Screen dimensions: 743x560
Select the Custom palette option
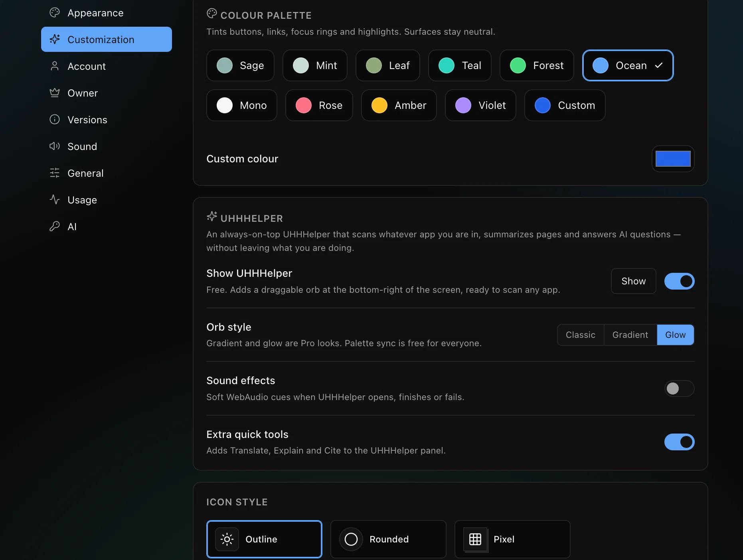point(565,105)
